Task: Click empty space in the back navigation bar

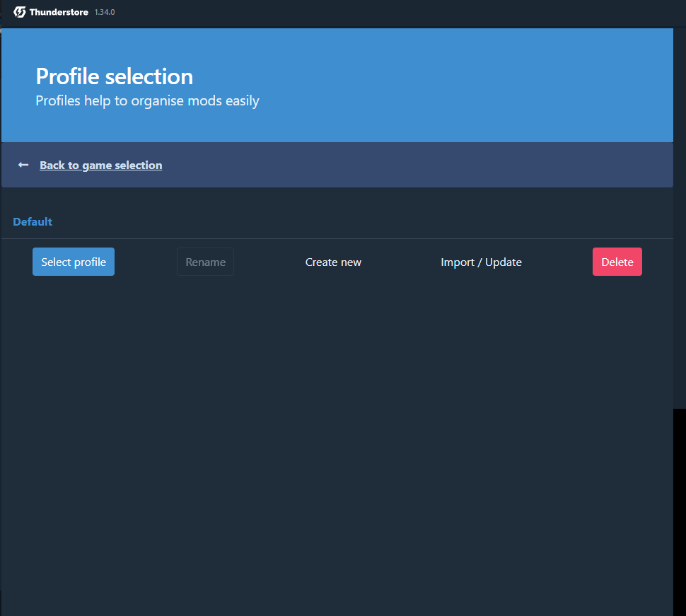Action: (424, 165)
